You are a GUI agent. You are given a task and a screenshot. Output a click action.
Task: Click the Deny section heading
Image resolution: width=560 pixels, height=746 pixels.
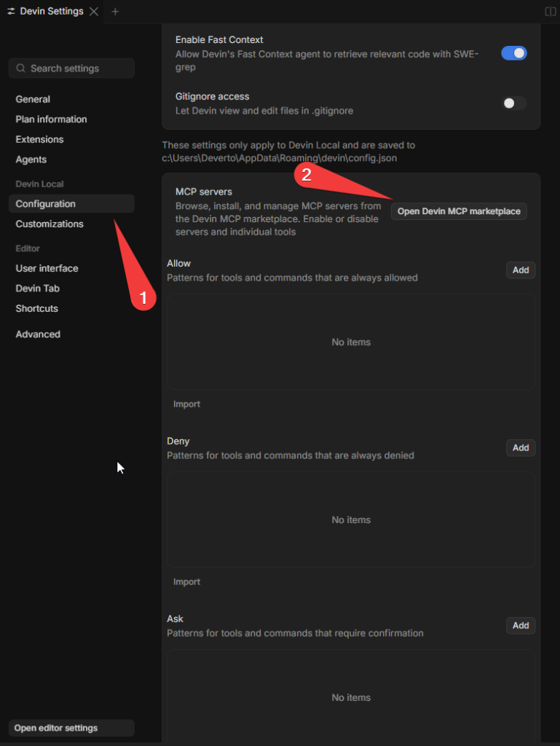178,441
